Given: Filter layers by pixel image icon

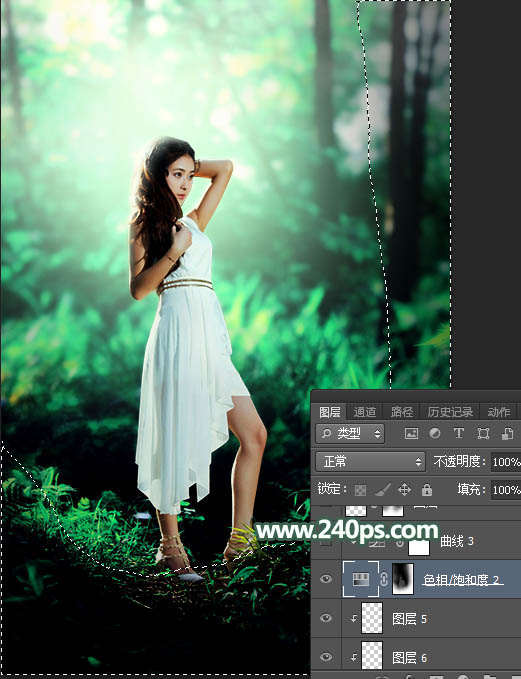Looking at the screenshot, I should click(411, 433).
